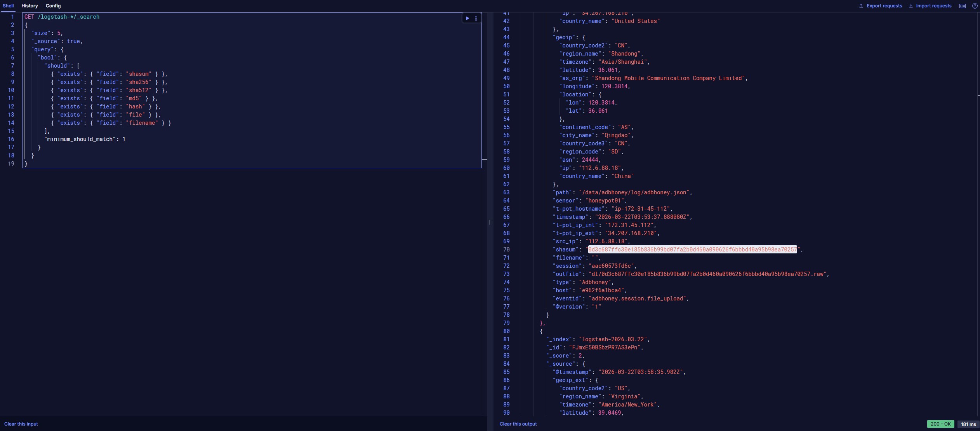This screenshot has width=980, height=431.
Task: Click the "type": "Adbhoney" line
Action: pyautogui.click(x=583, y=282)
